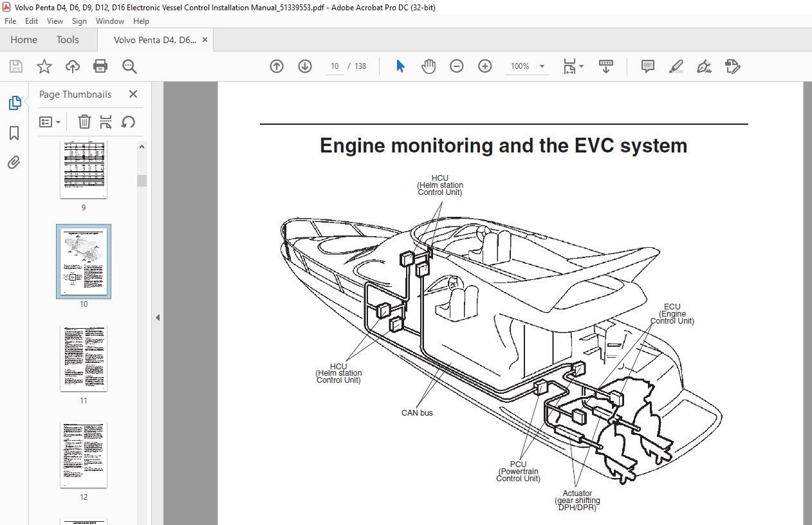Close the Volvo Penta document tab

pyautogui.click(x=205, y=40)
